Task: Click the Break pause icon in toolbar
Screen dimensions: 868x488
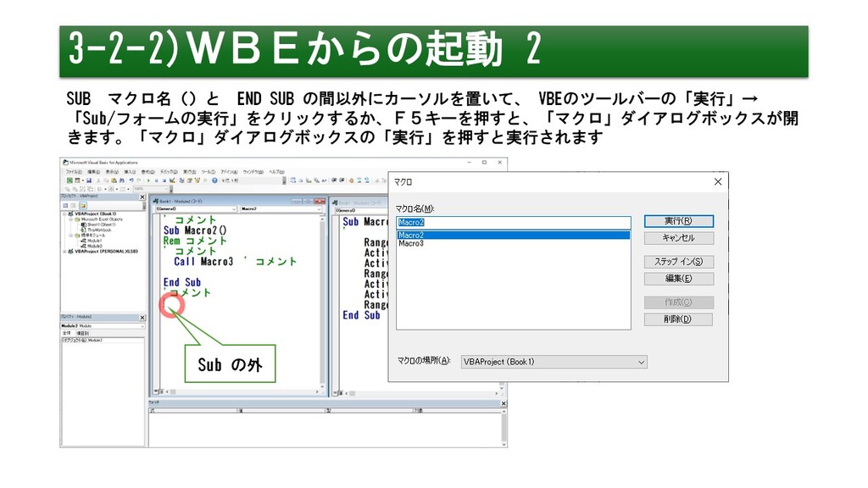Action: 157,180
